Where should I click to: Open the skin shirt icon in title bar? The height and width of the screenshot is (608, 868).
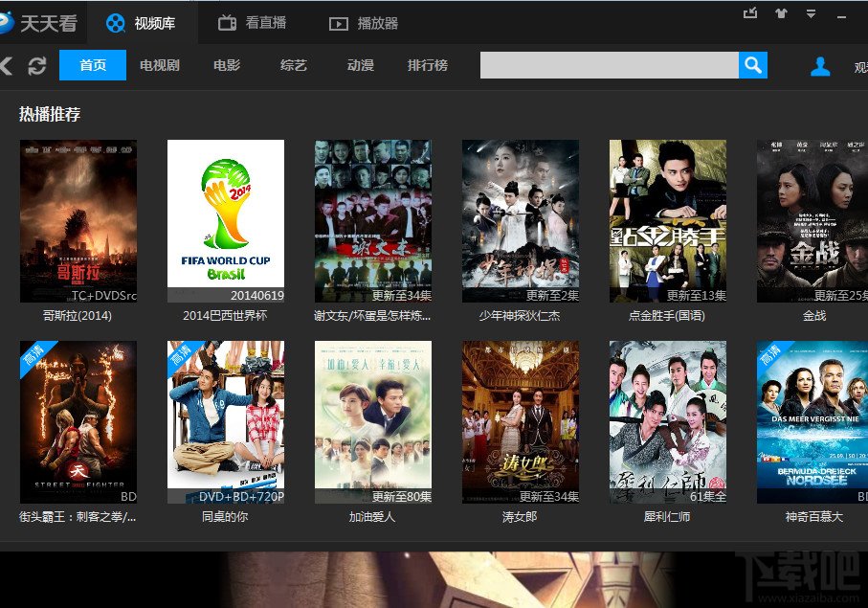(x=781, y=13)
